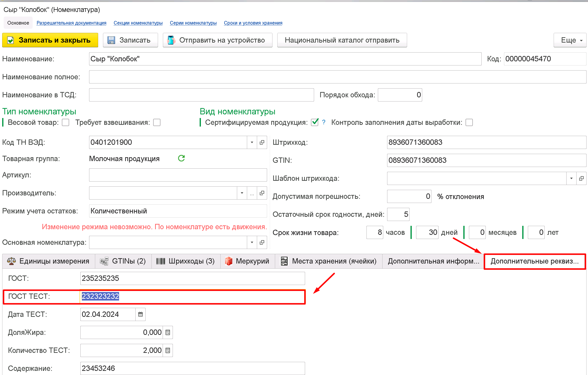Click the 'Содержание' input field
This screenshot has height=375, width=588.
[193, 368]
